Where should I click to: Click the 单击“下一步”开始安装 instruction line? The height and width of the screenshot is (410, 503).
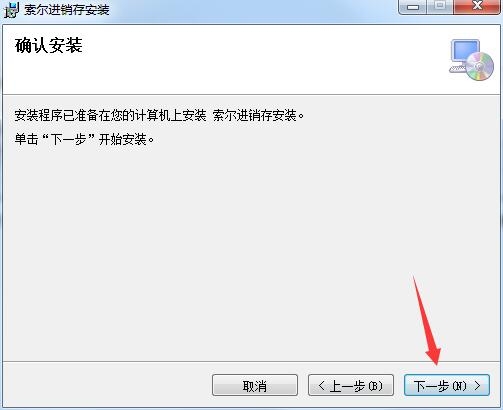coord(84,139)
